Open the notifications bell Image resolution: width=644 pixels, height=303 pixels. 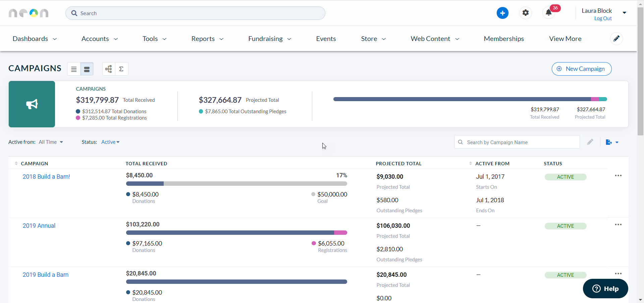(x=548, y=13)
